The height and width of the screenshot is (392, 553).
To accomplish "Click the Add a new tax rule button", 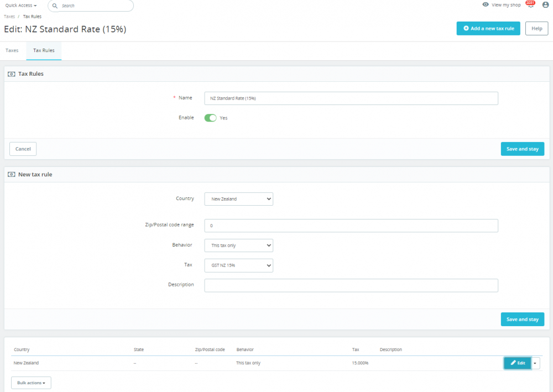I will [x=488, y=29].
